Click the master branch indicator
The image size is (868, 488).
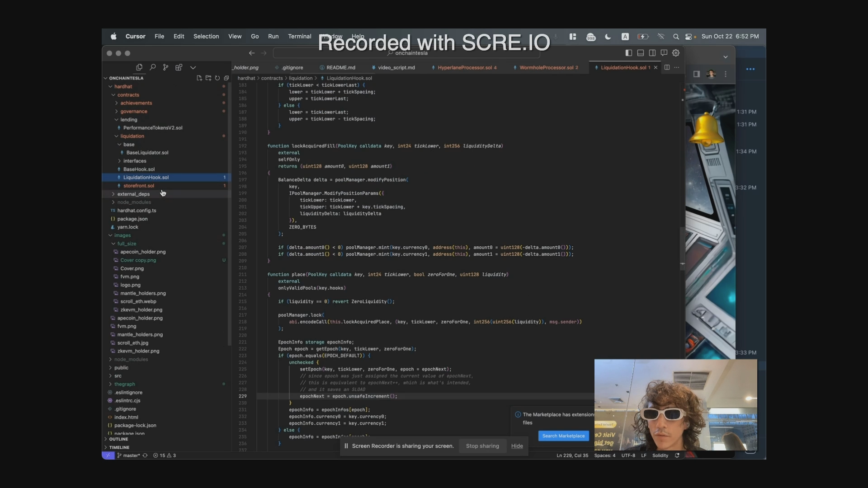pos(128,455)
